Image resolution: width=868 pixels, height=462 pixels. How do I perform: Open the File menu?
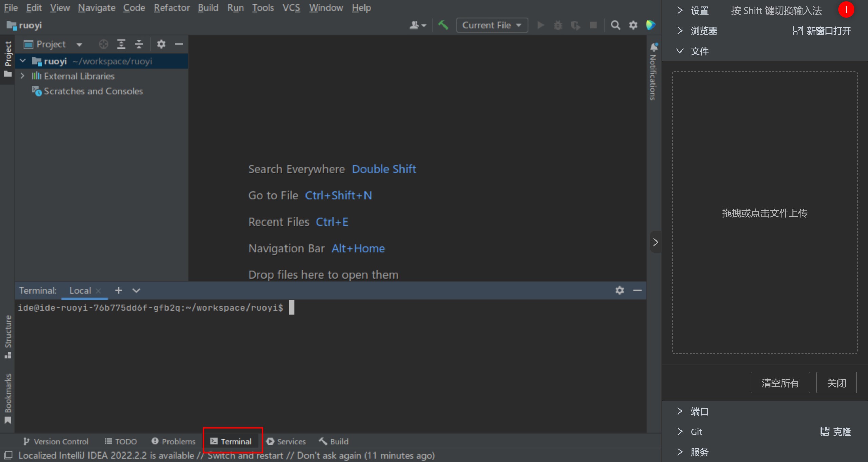click(x=11, y=7)
